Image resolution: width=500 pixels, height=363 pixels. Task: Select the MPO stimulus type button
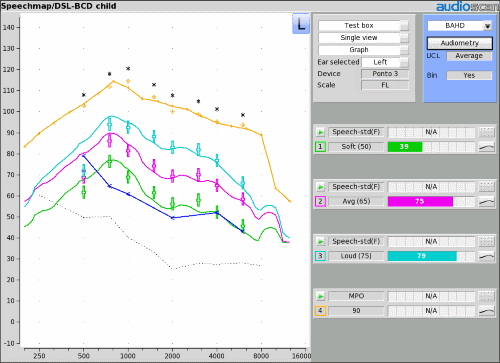pos(356,296)
